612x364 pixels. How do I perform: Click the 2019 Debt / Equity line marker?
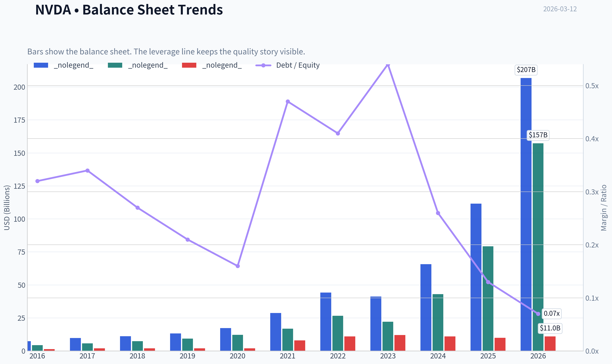coord(188,240)
